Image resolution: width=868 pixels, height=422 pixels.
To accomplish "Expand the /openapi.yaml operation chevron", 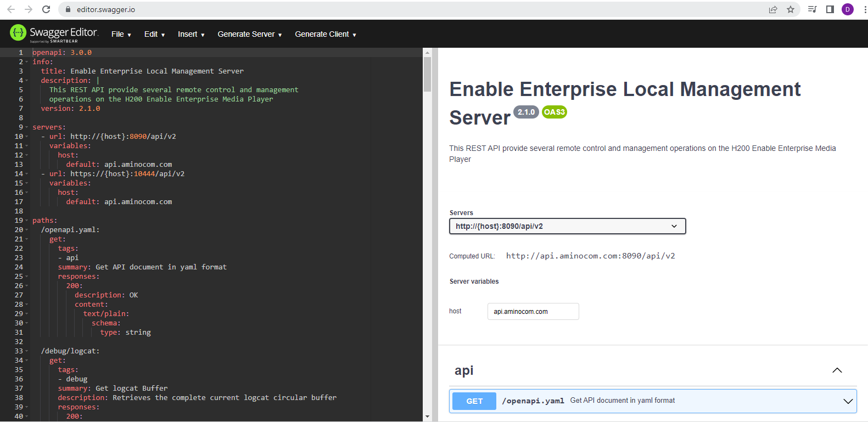I will click(x=848, y=401).
